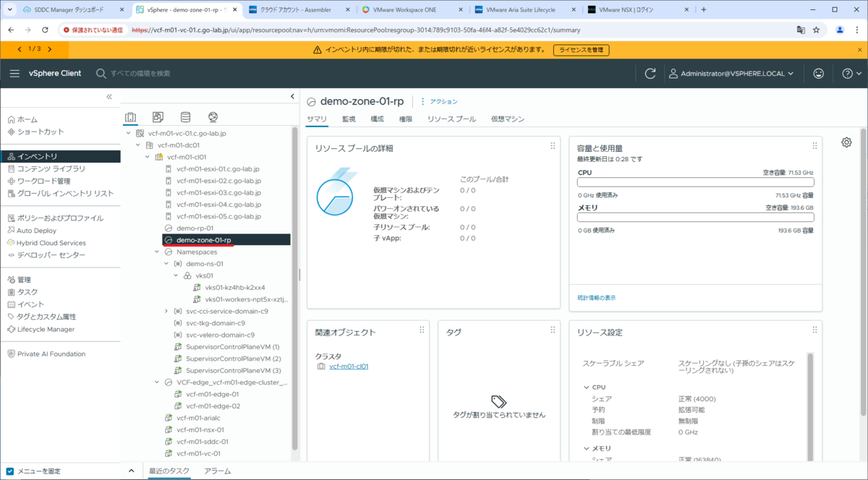
Task: Click ライセンスを管理 button
Action: point(581,50)
